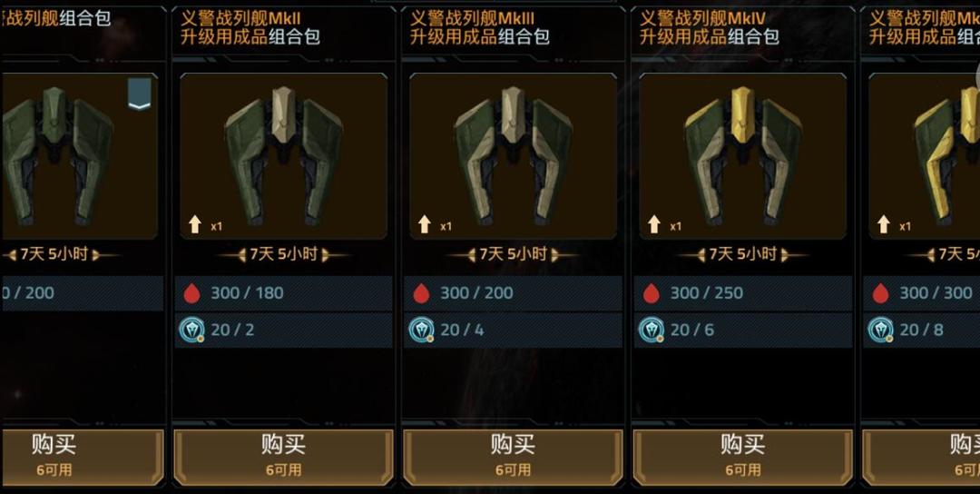Click the 义警战列舰MkII pack title
The image size is (980, 494).
click(x=250, y=27)
